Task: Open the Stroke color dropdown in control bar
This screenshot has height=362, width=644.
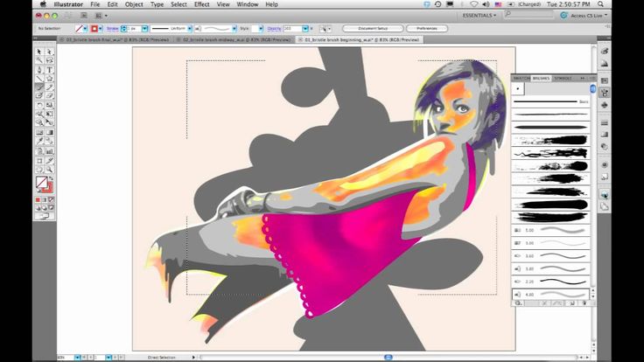Action: [101, 28]
